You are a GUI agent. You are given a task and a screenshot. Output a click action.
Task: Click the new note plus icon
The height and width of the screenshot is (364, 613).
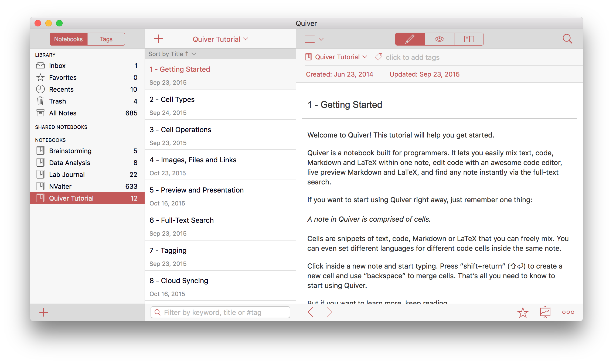pos(159,39)
